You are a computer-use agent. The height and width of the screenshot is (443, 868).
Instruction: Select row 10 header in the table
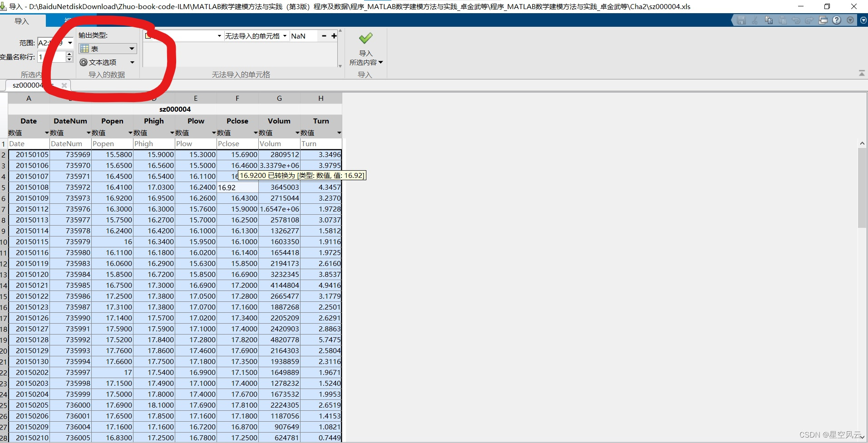pyautogui.click(x=4, y=242)
